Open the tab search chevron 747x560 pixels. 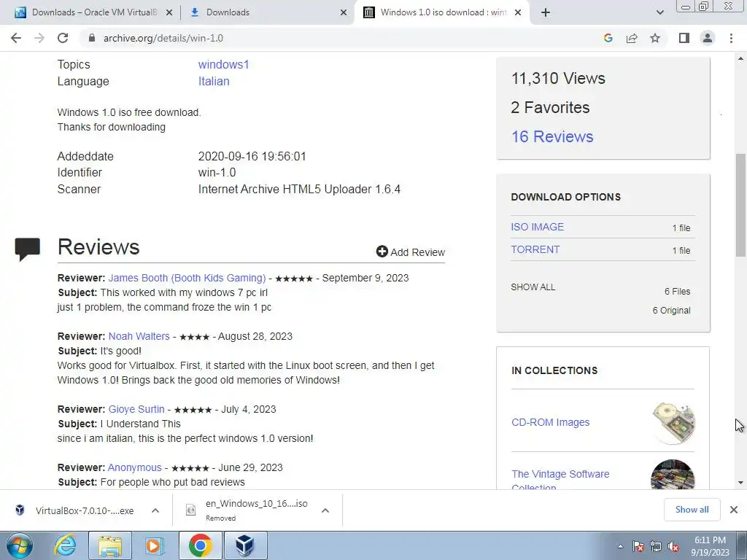coord(659,12)
